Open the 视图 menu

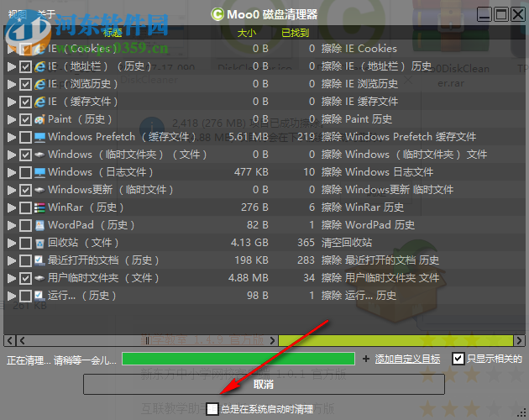click(x=17, y=14)
